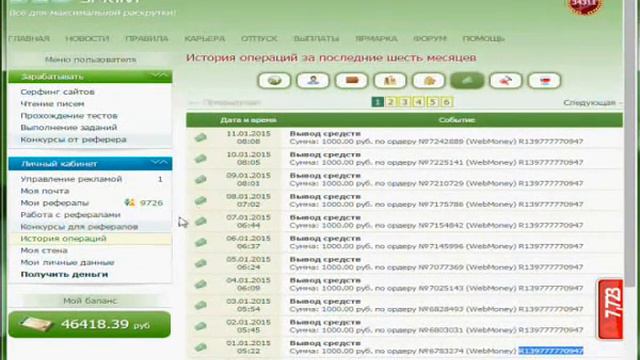The image size is (640, 360).
Task: Click the highlighted purse number in the 01.01.2015 row
Action: click(551, 351)
